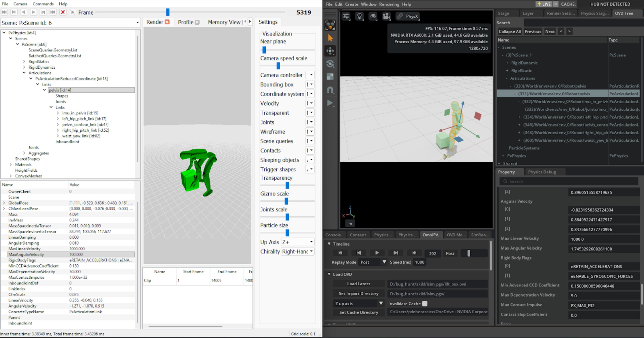Switch to the Physics Debug tab
Viewport: 644px width, 338px height.
tap(542, 172)
